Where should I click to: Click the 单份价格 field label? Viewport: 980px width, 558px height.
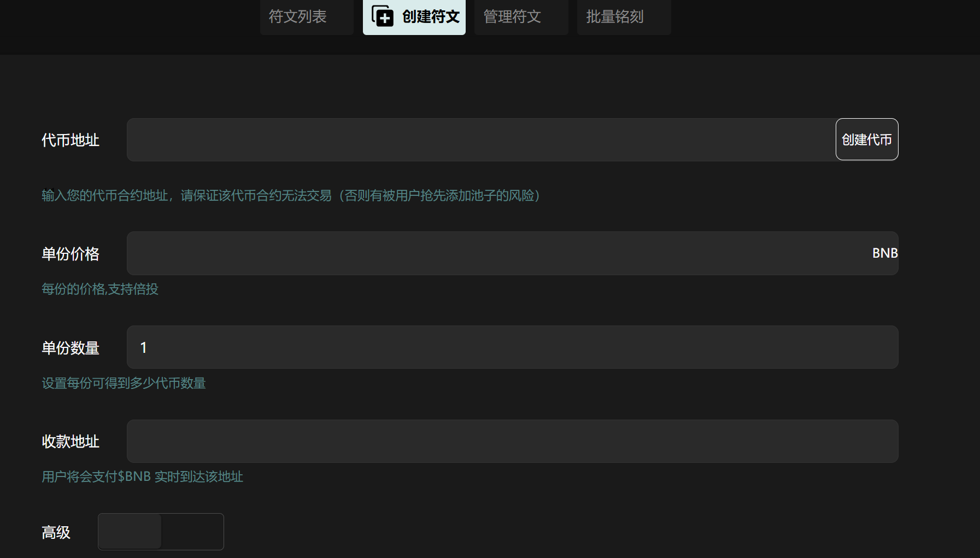[71, 254]
